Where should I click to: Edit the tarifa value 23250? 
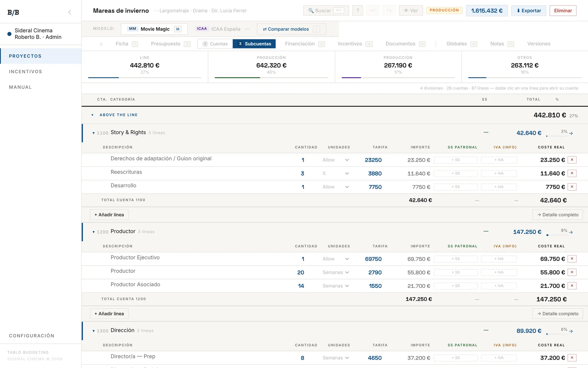[373, 160]
